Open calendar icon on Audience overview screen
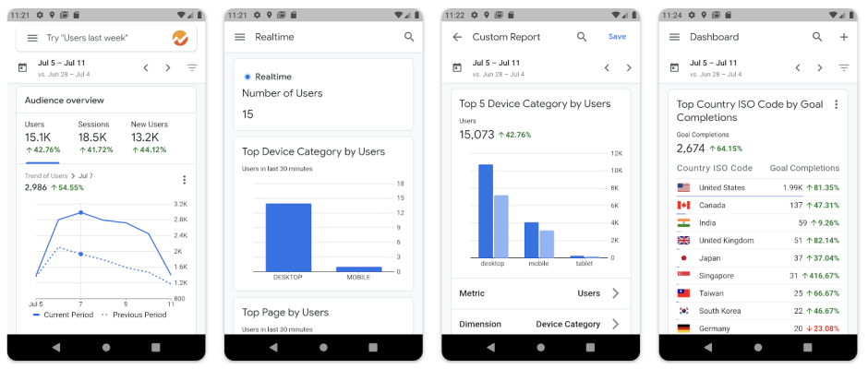 point(23,67)
